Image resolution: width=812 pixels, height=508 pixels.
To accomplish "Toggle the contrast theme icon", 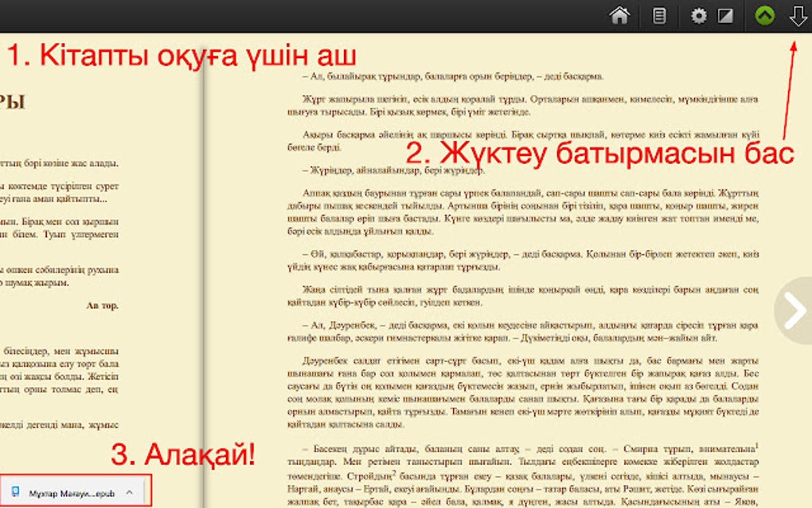I will point(725,16).
